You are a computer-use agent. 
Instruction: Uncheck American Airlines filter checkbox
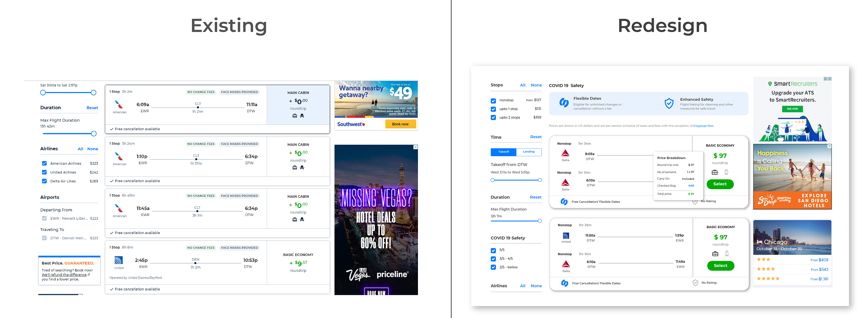pos(44,163)
